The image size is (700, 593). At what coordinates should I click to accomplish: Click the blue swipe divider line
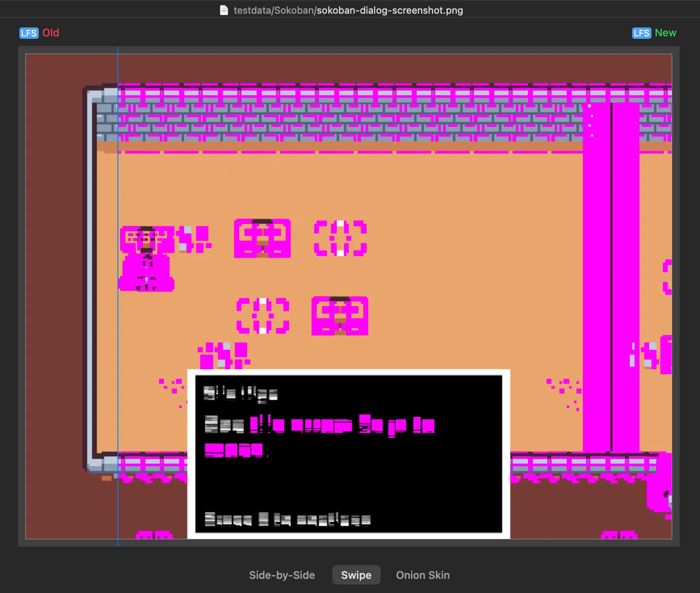click(x=118, y=296)
